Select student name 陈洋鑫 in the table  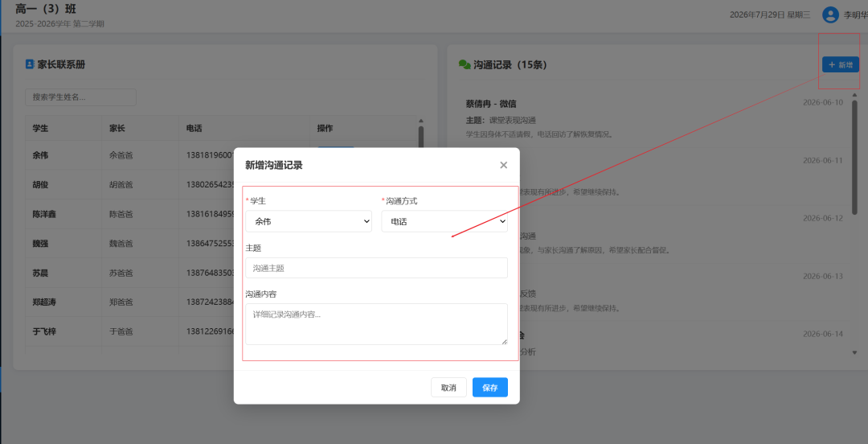[44, 214]
